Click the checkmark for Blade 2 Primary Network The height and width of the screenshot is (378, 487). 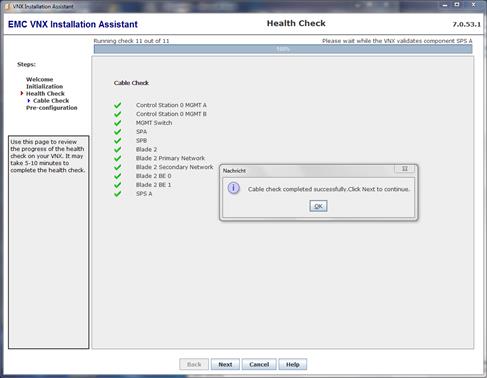coord(118,158)
